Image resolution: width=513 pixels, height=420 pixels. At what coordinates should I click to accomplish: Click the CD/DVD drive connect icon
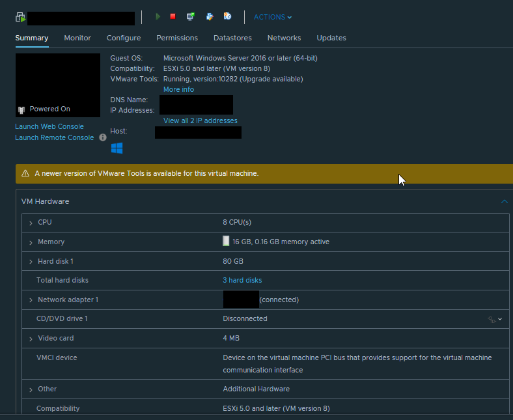[492, 320]
